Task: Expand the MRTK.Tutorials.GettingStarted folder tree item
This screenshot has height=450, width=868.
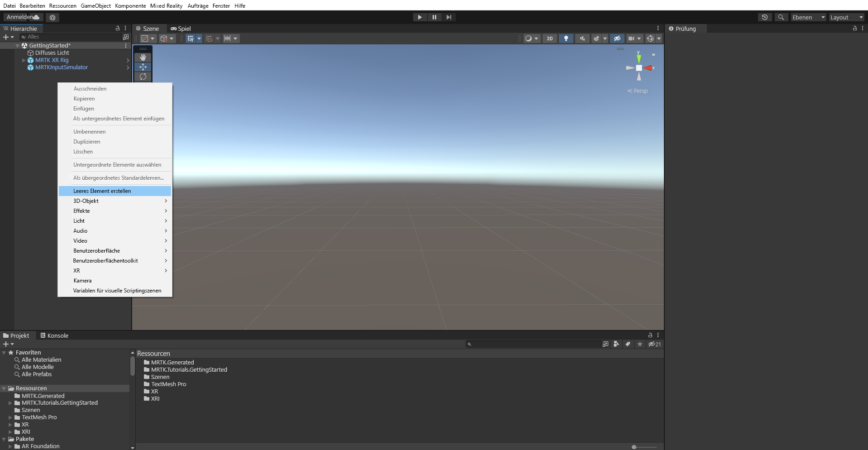Action: pos(10,403)
